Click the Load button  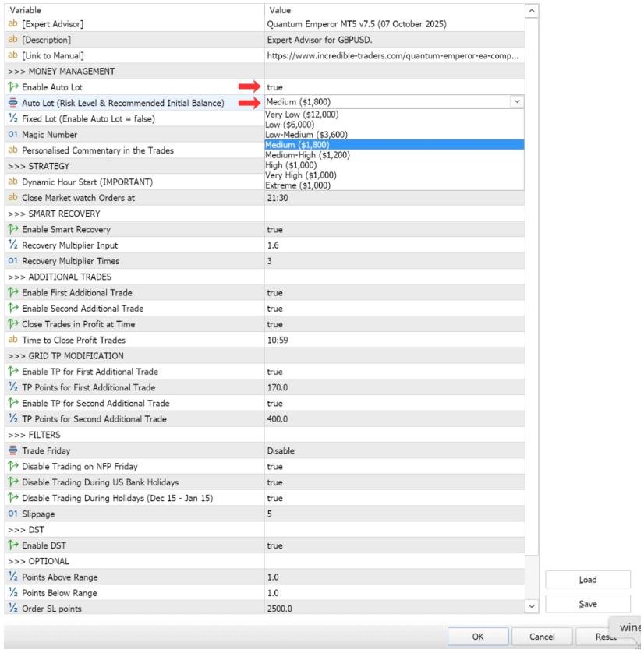coord(588,579)
